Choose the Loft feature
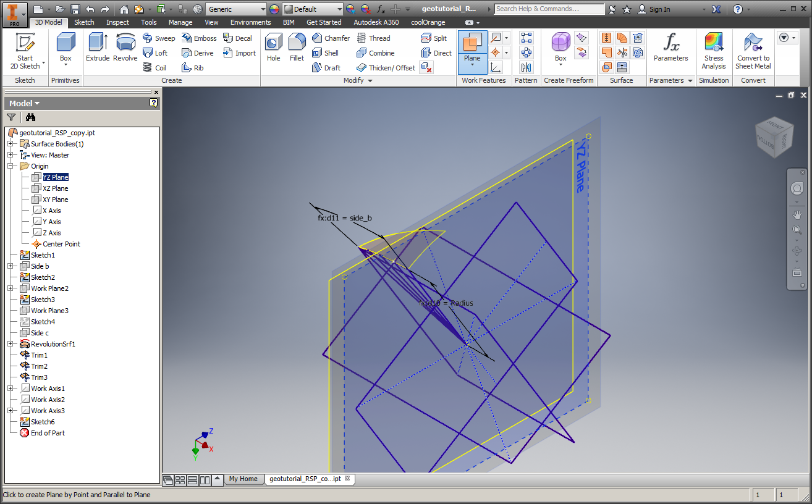Viewport: 812px width, 504px height. click(155, 53)
